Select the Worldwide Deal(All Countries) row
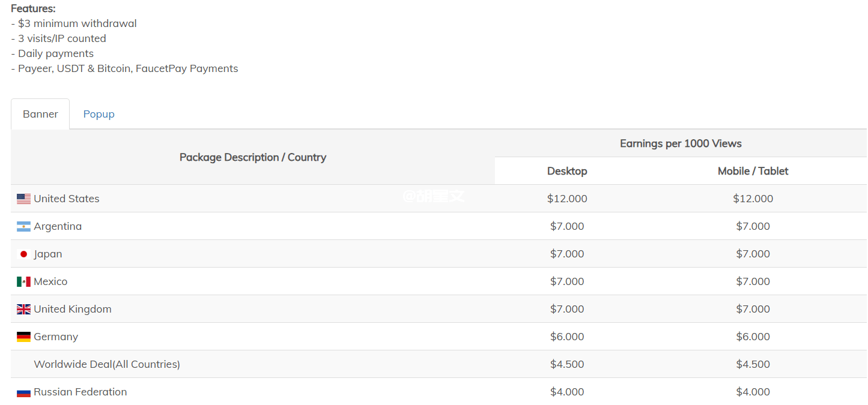 click(x=107, y=364)
